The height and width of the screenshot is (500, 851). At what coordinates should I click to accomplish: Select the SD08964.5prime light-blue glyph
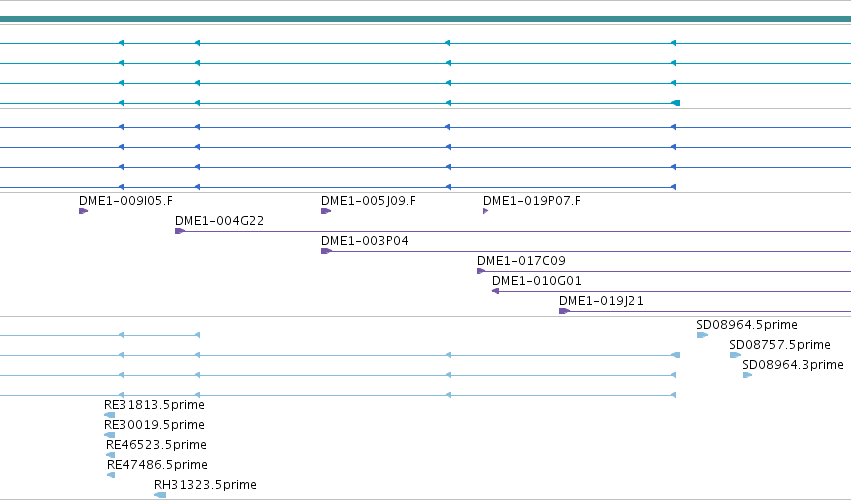point(702,335)
